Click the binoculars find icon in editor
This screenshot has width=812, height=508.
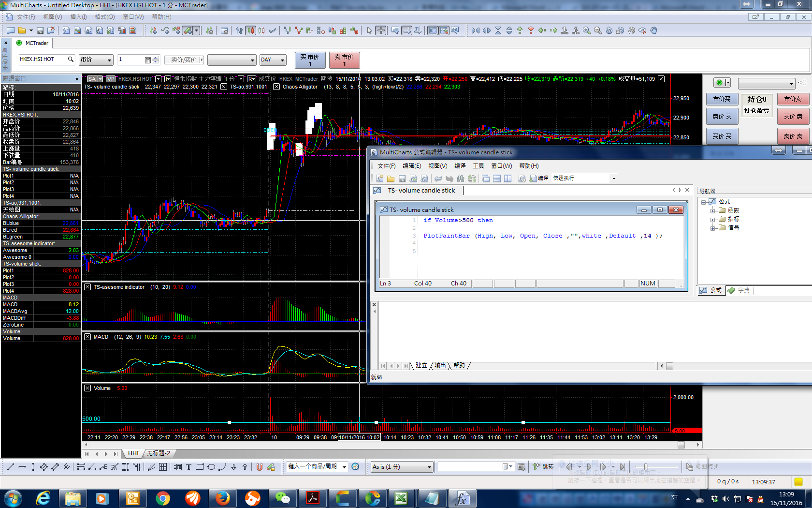461,179
